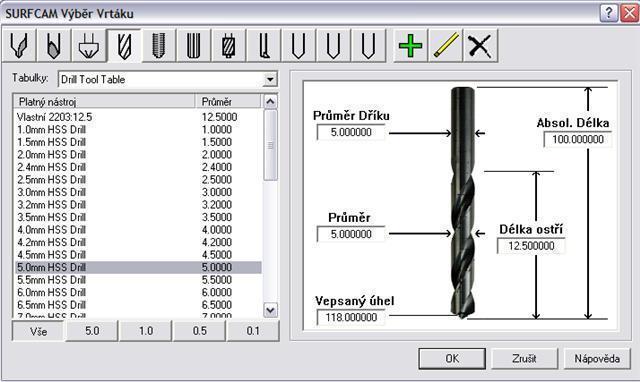This screenshot has height=382, width=640.
Task: Click the list scroll up arrow
Action: [270, 101]
